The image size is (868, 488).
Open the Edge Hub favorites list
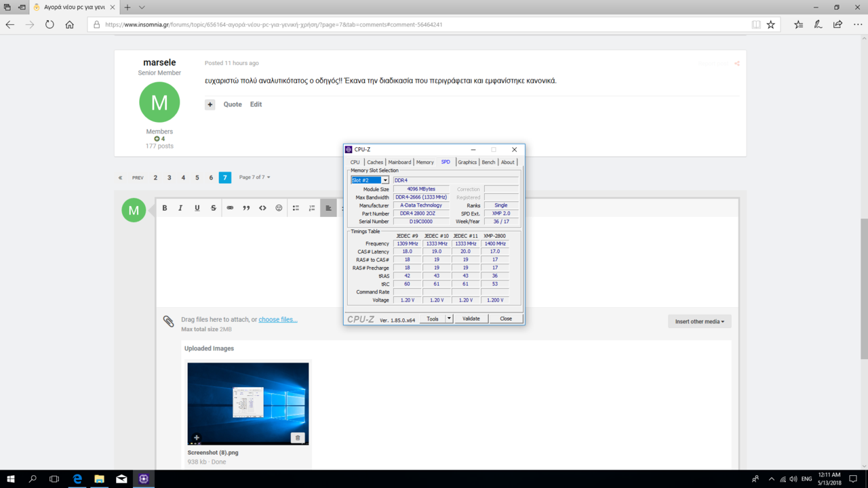pyautogui.click(x=798, y=24)
